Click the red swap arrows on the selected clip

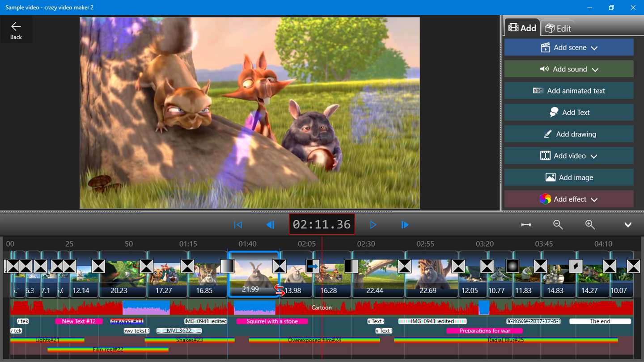280,290
